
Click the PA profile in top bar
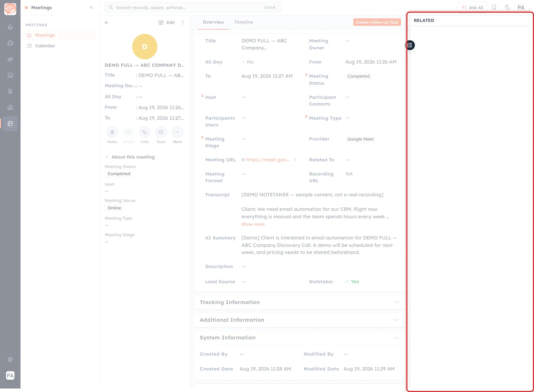[x=521, y=7]
